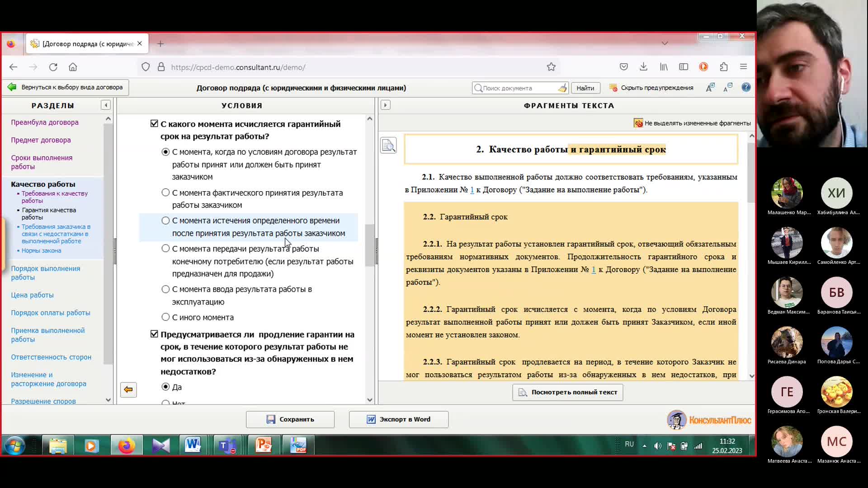The height and width of the screenshot is (488, 868).
Task: Open the extensions puzzle icon
Action: 724,67
